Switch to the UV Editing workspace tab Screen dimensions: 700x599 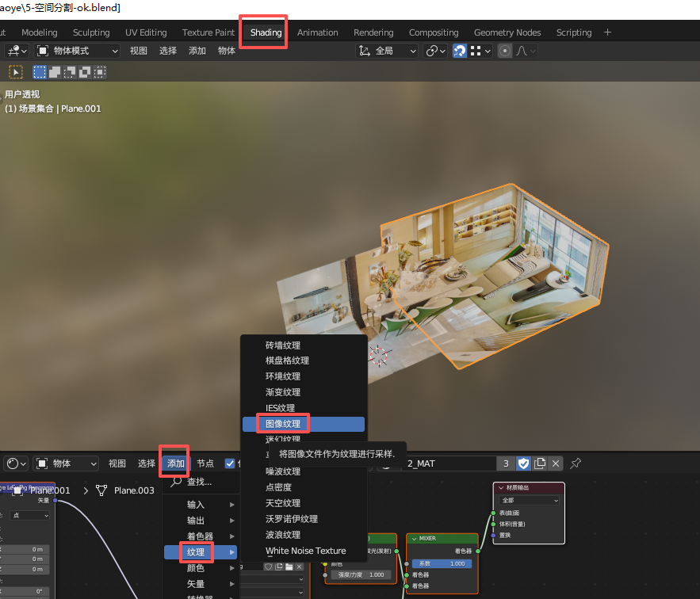146,32
